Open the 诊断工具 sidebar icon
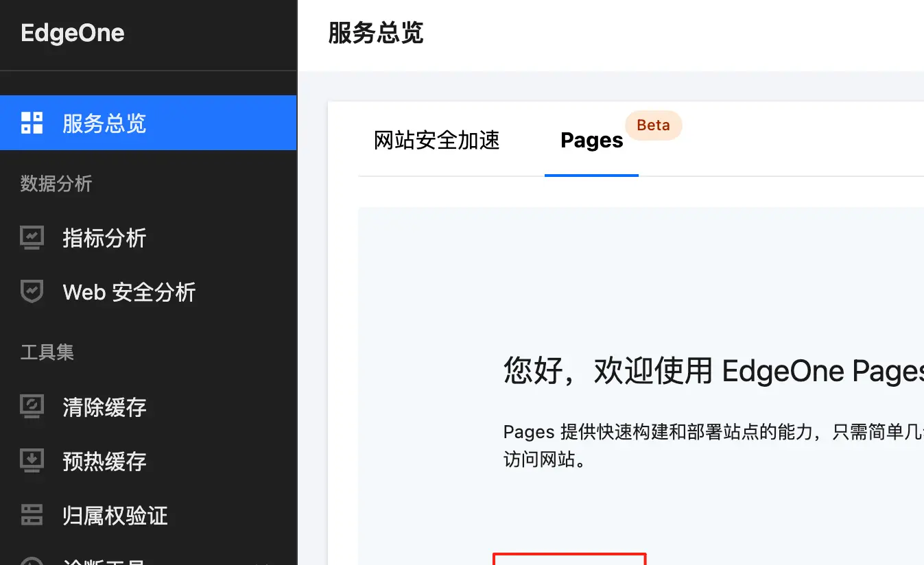 click(x=31, y=561)
